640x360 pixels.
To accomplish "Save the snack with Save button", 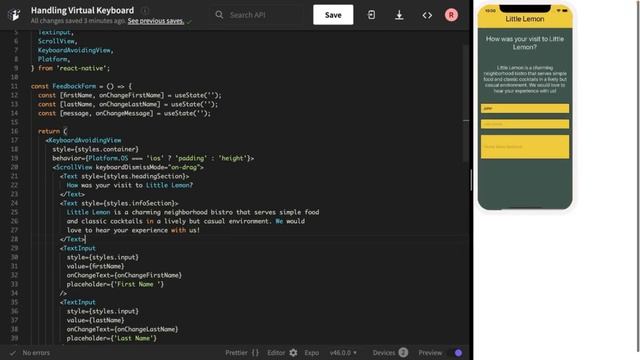I will 333,15.
